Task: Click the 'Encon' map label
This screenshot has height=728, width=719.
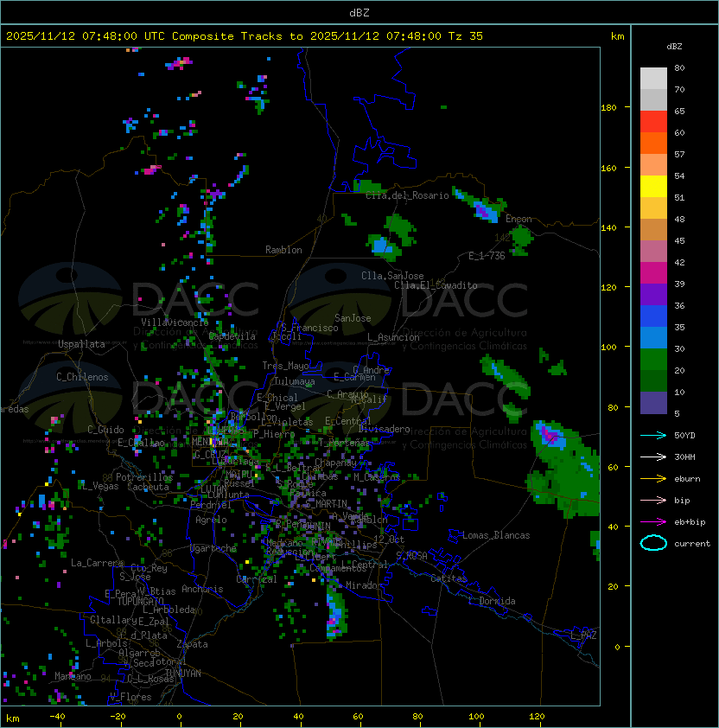Action: 519,219
